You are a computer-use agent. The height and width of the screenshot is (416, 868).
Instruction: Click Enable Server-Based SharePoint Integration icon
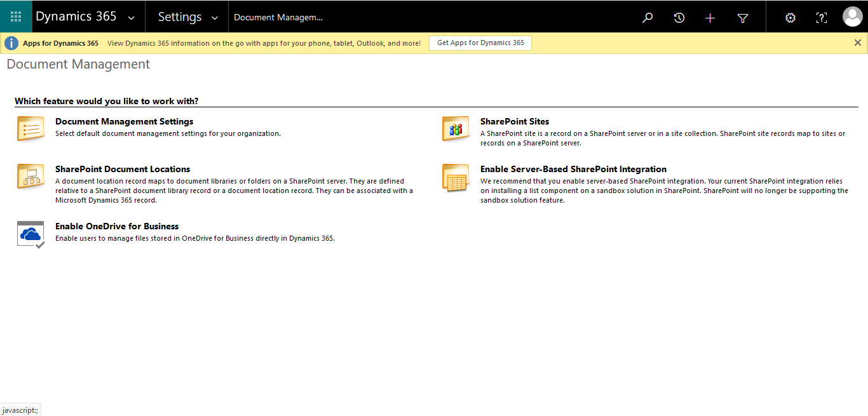[456, 177]
